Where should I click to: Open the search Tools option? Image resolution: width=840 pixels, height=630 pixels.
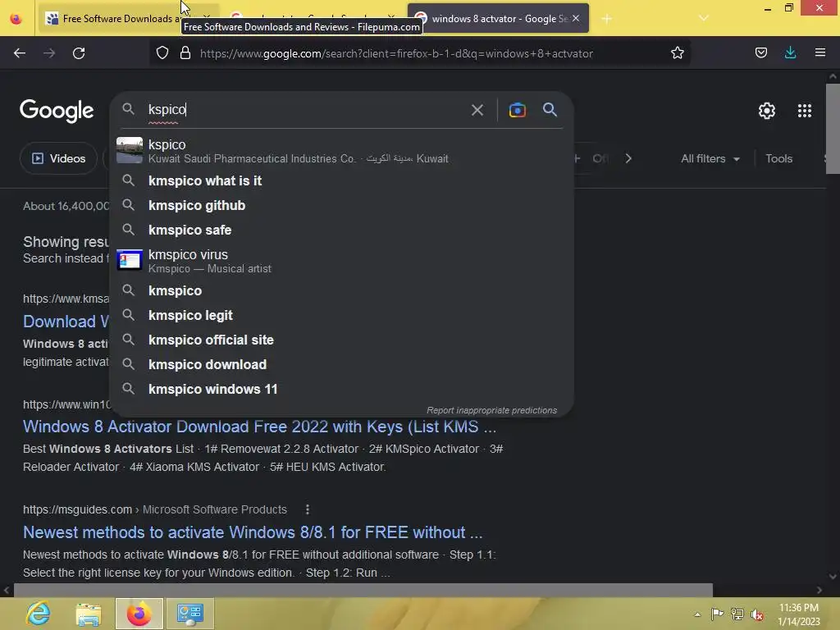point(778,158)
